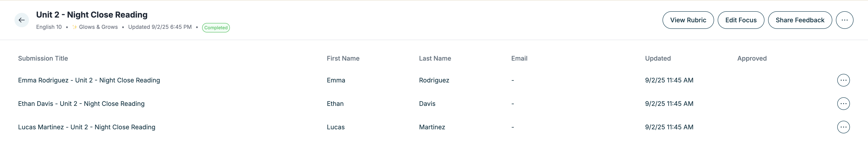Sort by Updated column header

pyautogui.click(x=657, y=59)
